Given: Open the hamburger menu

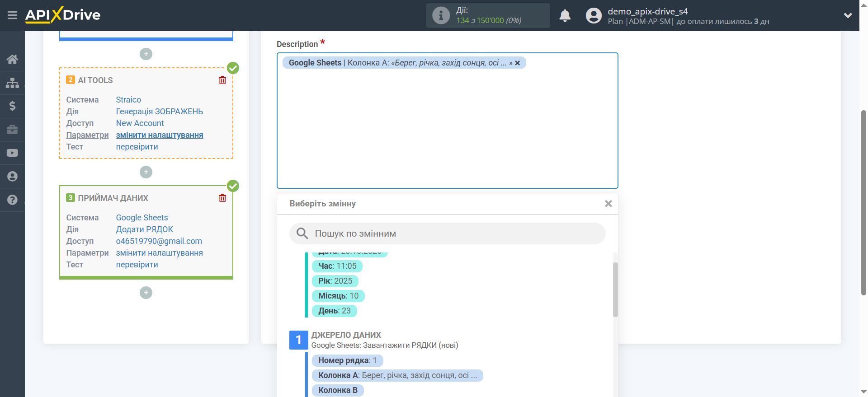Looking at the screenshot, I should click(12, 15).
